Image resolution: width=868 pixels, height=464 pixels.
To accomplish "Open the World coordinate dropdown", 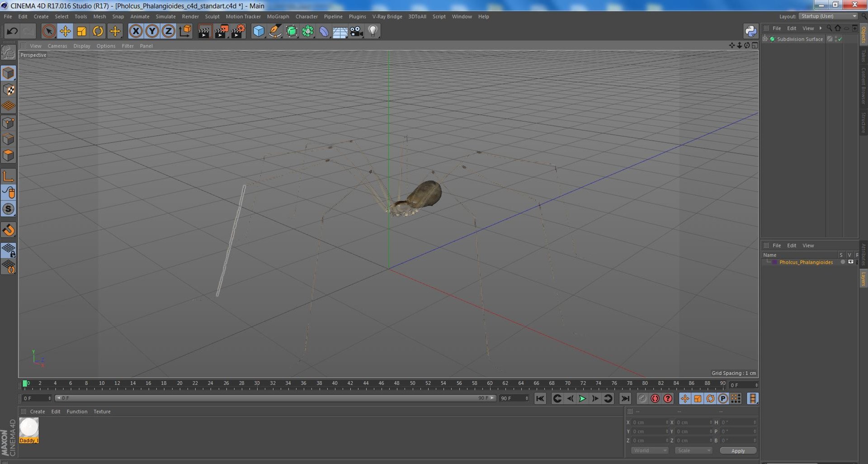I will point(650,450).
